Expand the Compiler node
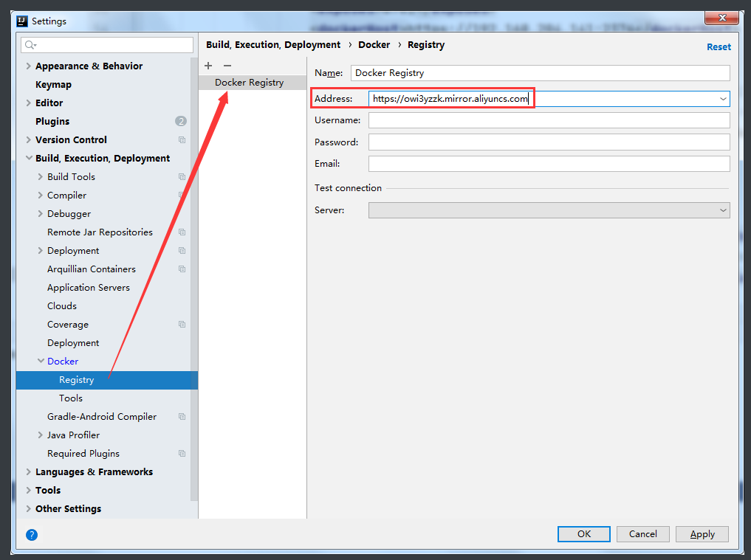Screen dimensions: 751x560 click(x=40, y=196)
